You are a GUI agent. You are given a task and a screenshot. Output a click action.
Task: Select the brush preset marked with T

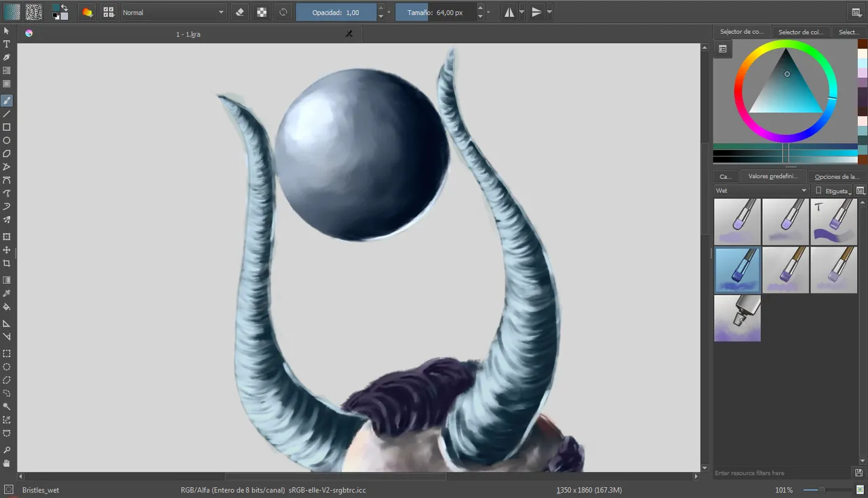(x=833, y=222)
